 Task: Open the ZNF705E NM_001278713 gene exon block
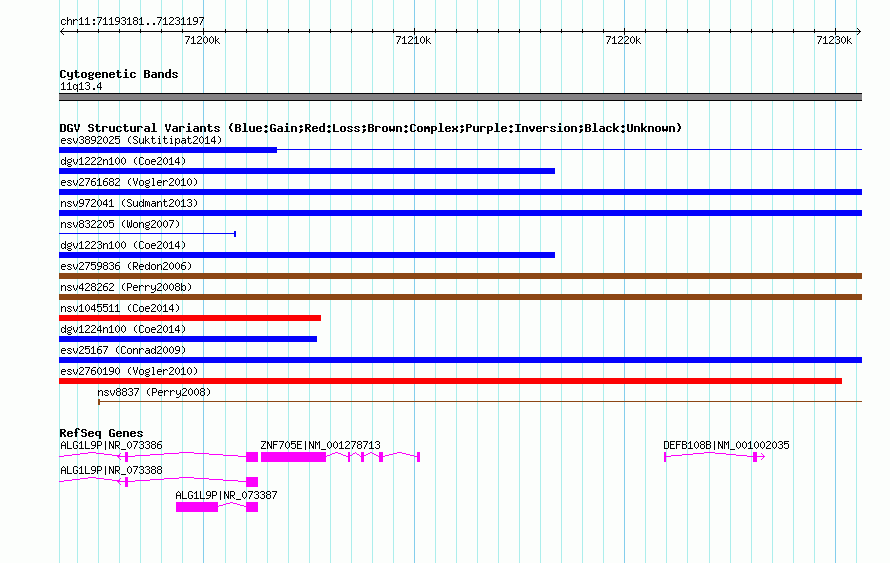coord(293,457)
